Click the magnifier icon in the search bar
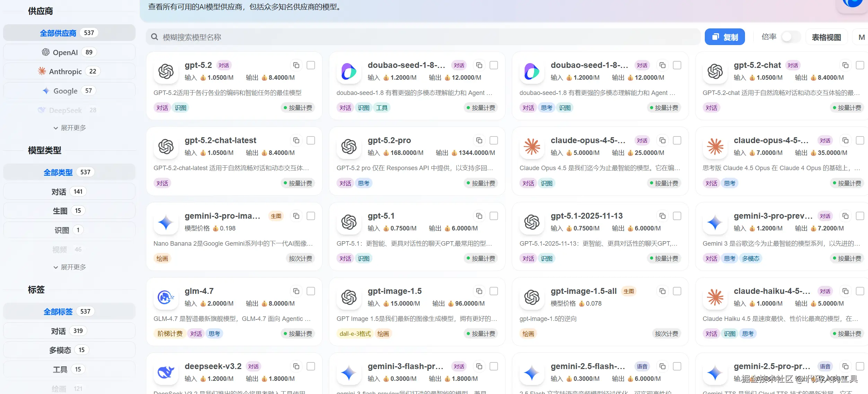 tap(154, 37)
